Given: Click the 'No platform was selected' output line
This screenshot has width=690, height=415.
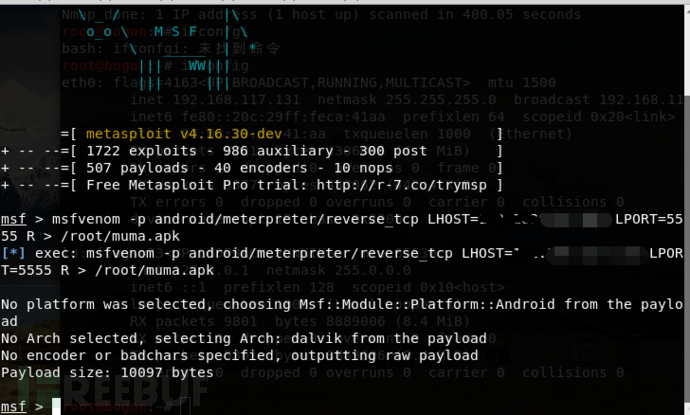Looking at the screenshot, I should click(342, 312).
